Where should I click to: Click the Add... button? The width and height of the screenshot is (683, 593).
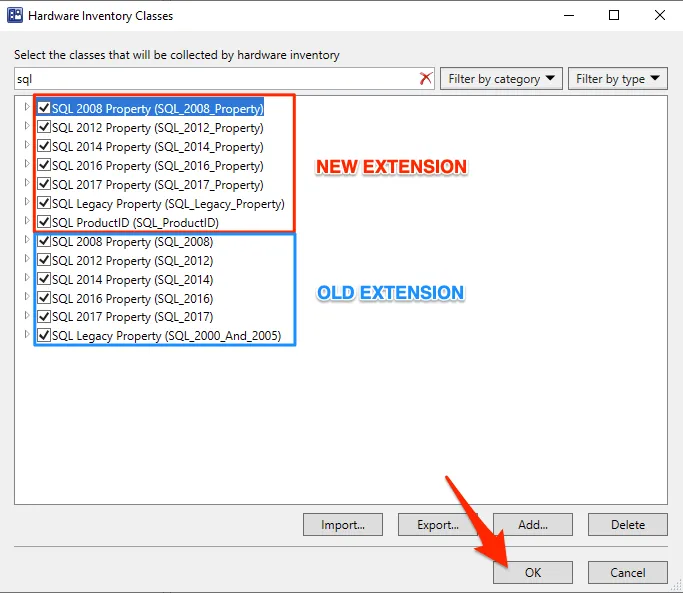533,525
